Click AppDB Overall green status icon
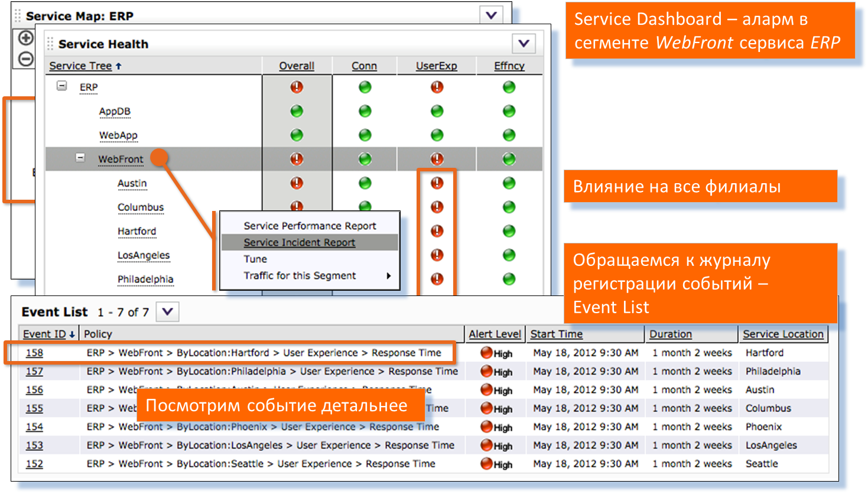 coord(297,111)
